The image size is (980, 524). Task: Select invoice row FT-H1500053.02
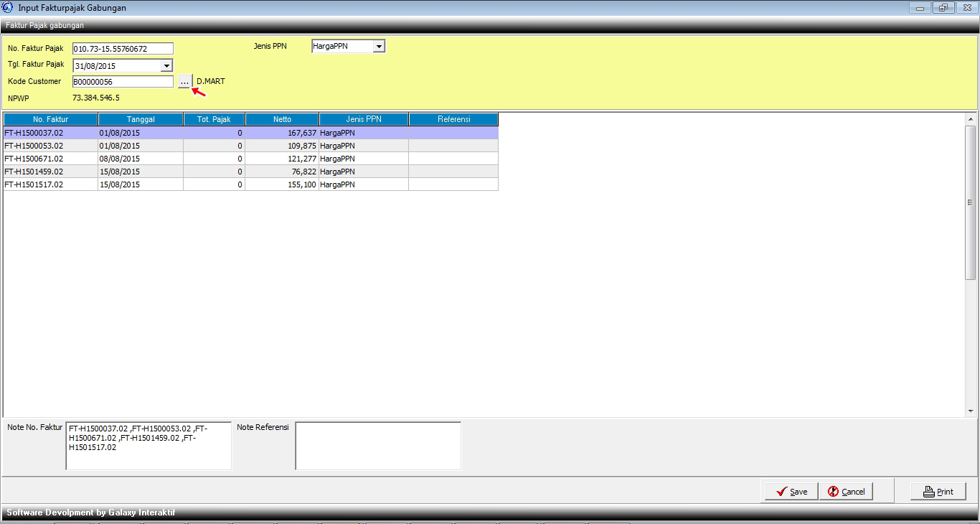(50, 146)
